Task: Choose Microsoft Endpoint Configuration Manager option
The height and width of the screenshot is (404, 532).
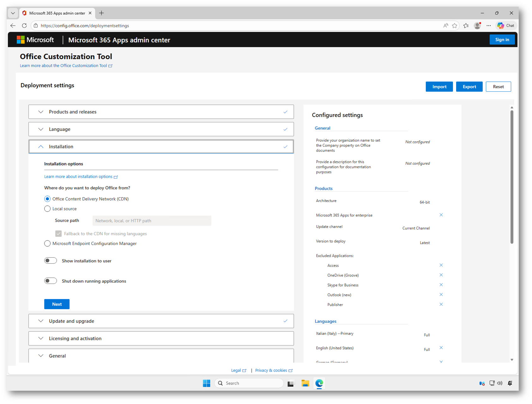Action: (47, 243)
